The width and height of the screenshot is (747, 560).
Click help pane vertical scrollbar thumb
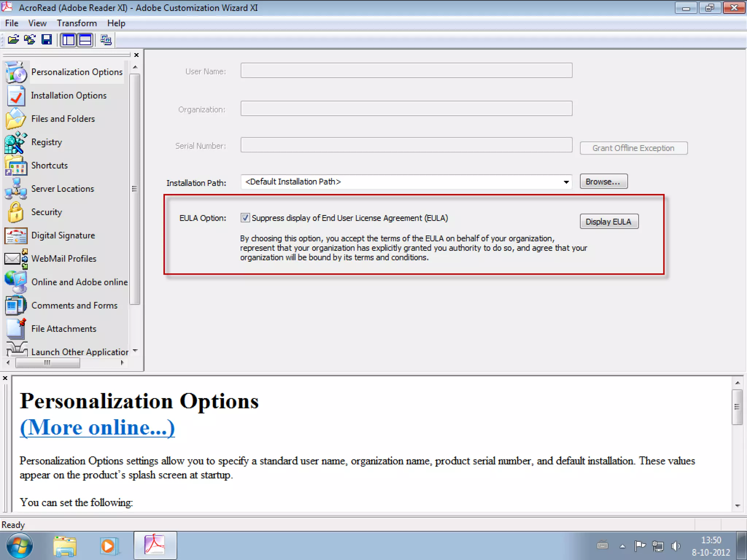(x=737, y=407)
